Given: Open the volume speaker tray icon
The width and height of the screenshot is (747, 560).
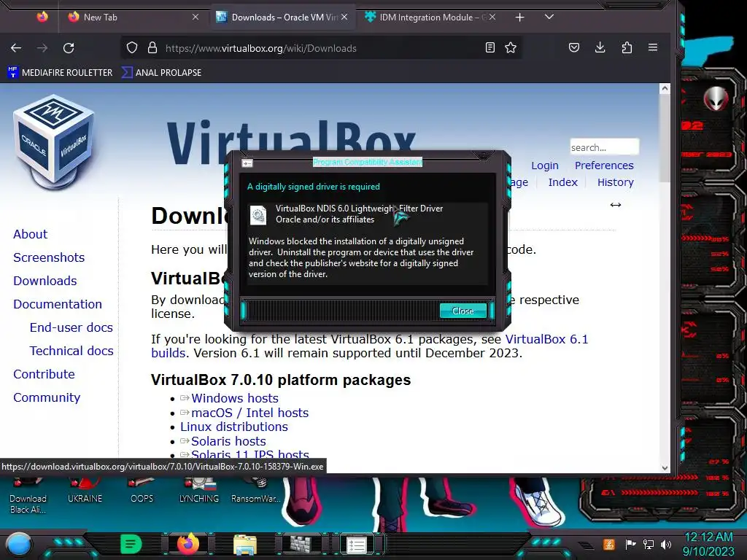Looking at the screenshot, I should [x=666, y=544].
